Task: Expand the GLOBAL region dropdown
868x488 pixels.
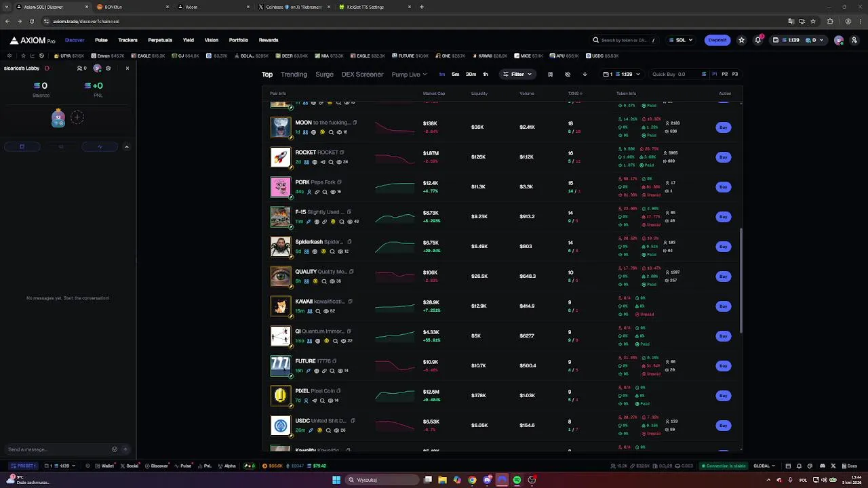Action: tap(764, 466)
